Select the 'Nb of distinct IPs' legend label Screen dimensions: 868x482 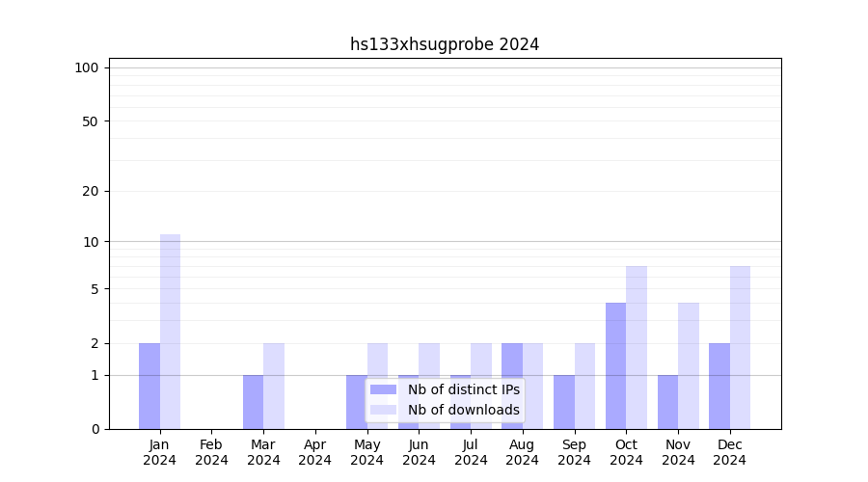click(463, 389)
